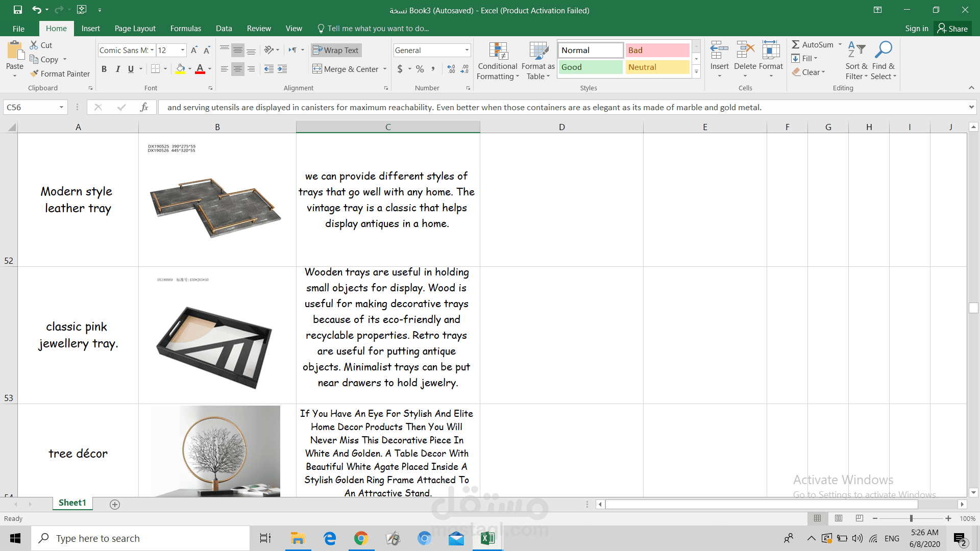Click the zoom slider handle
980x551 pixels.
[x=911, y=518]
